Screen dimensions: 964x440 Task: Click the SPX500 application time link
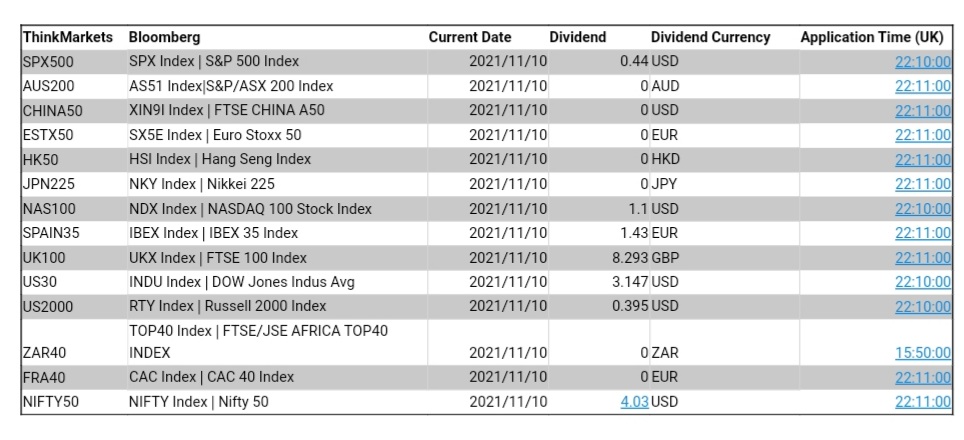pyautogui.click(x=922, y=62)
